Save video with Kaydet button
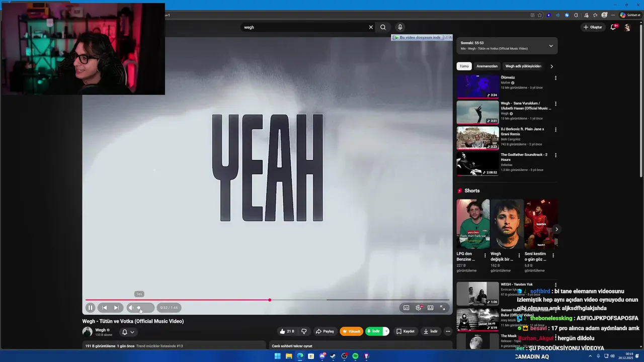644x362 pixels. click(x=406, y=331)
